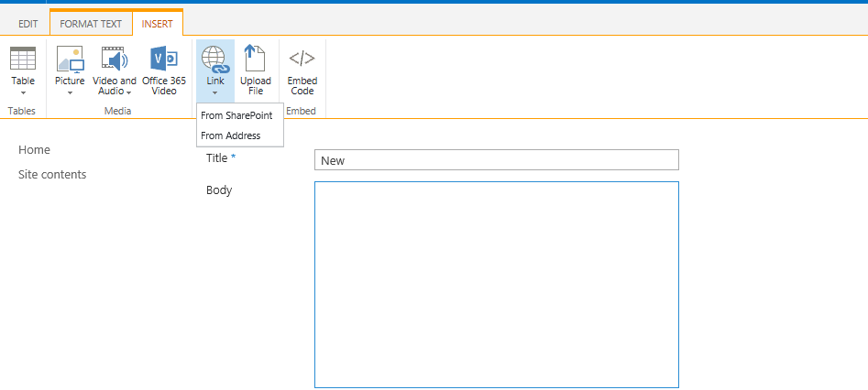The height and width of the screenshot is (390, 868).
Task: Insert an Office 365 Video
Action: (x=164, y=70)
